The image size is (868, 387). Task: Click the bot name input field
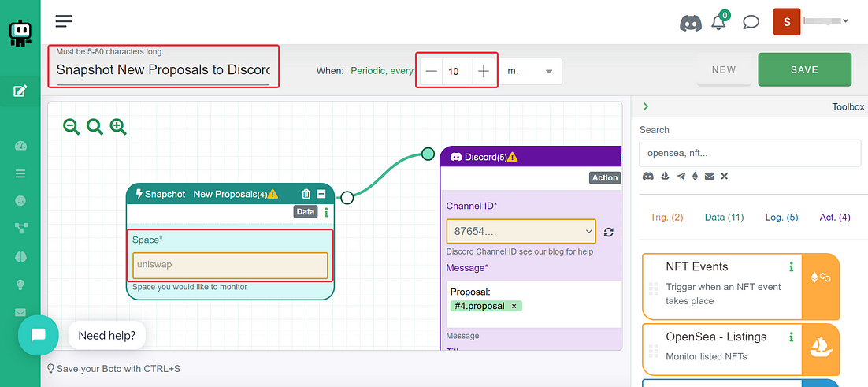click(x=163, y=71)
